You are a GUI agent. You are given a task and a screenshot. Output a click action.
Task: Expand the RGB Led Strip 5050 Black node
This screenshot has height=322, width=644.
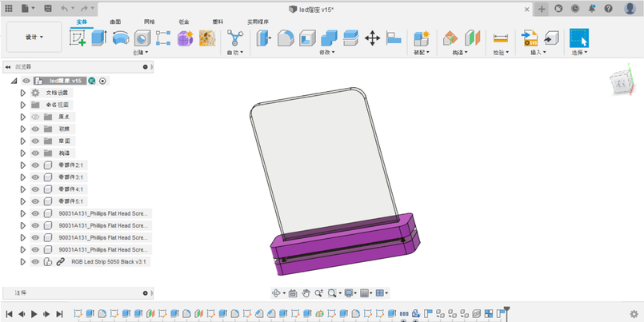(23, 262)
